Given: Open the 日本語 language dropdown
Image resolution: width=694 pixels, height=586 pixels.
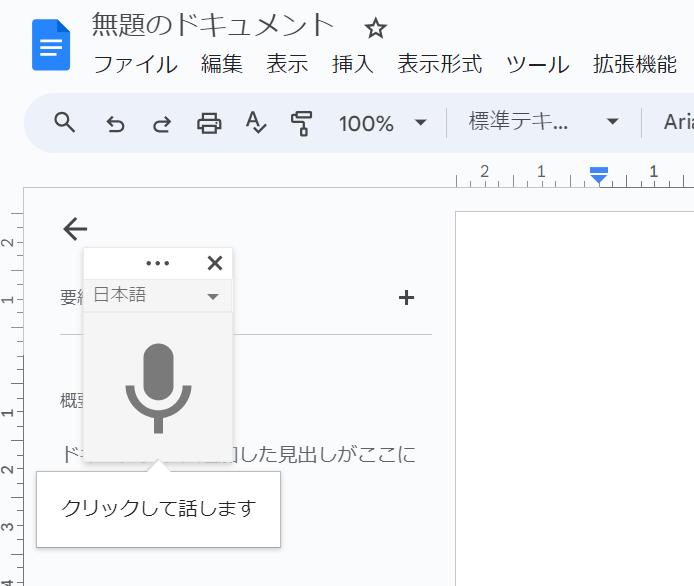Looking at the screenshot, I should pos(158,296).
